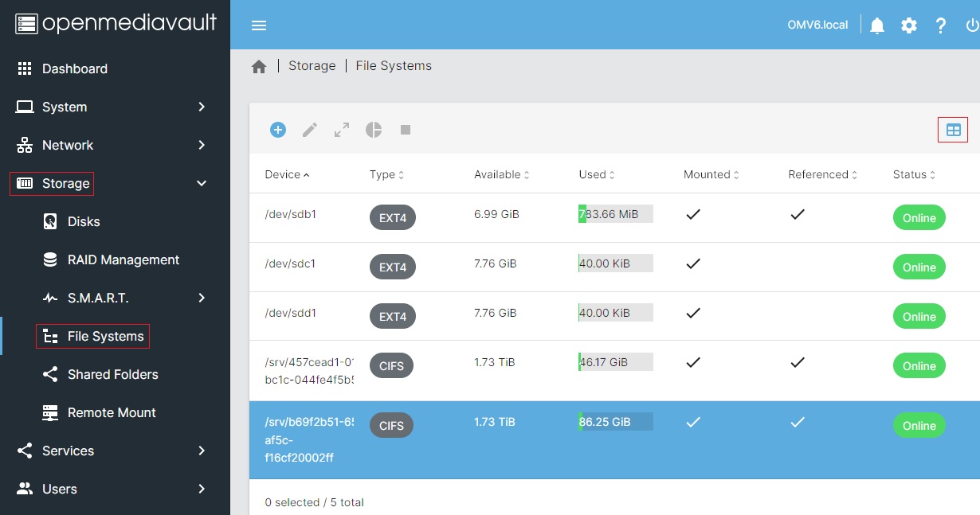Open the settings gear icon in header
Screen dimensions: 980x515
pyautogui.click(x=909, y=25)
